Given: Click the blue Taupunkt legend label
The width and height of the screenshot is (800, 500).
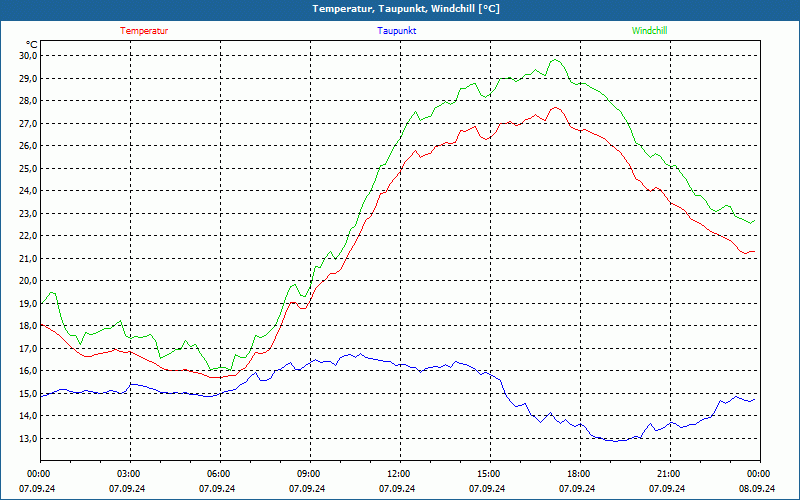Looking at the screenshot, I should click(x=396, y=31).
